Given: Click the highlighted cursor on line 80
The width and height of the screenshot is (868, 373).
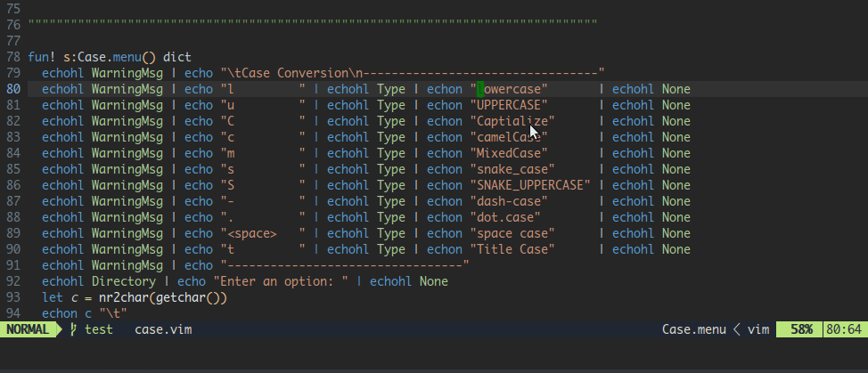Looking at the screenshot, I should [480, 89].
